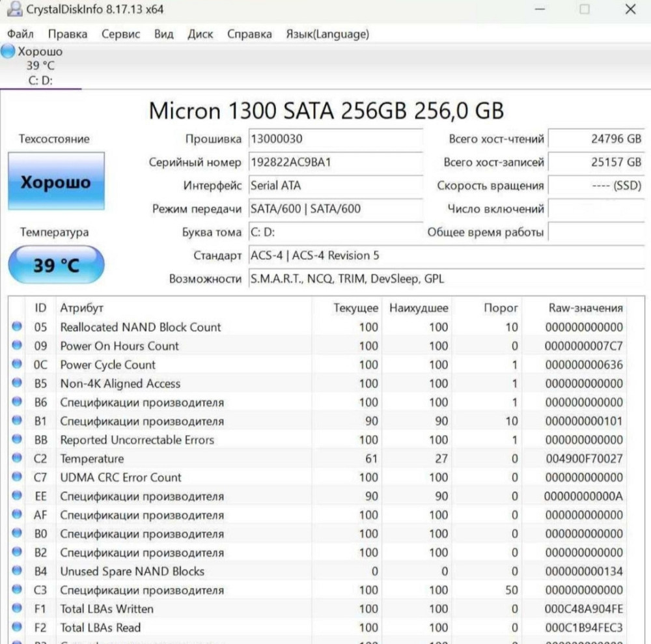
Task: Click the status dot for UDMA CRC Error Count
Action: (16, 477)
